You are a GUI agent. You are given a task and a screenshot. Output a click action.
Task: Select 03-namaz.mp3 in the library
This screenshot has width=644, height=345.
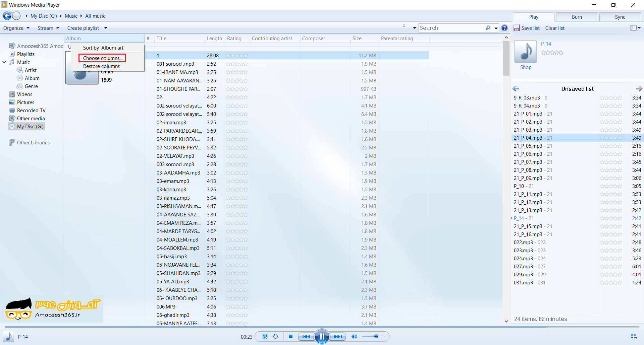173,198
